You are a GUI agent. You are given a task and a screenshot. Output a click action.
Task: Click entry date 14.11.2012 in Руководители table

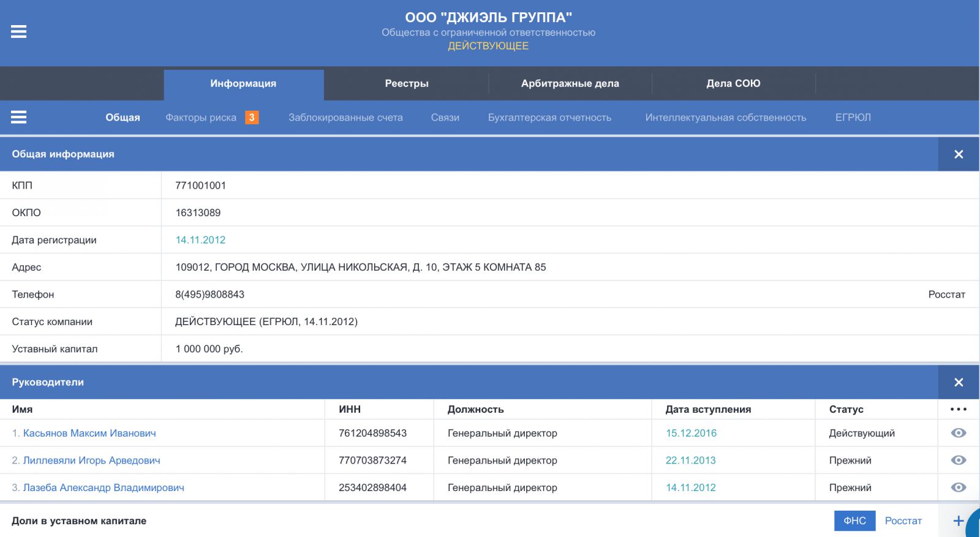pyautogui.click(x=691, y=488)
